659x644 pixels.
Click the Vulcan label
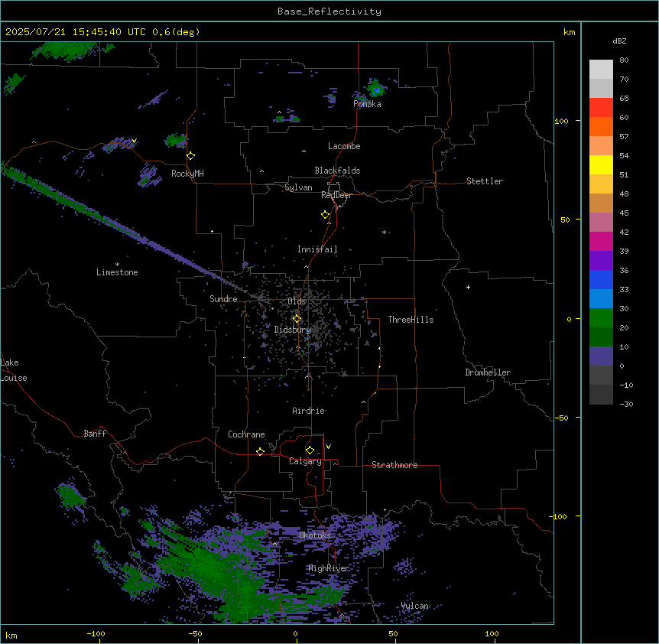(x=414, y=606)
